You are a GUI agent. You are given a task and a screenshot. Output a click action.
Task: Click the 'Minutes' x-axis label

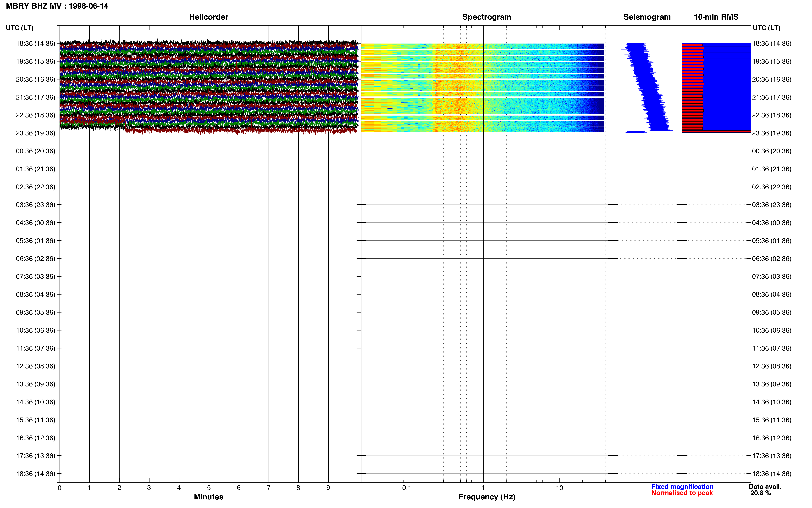coord(209,497)
